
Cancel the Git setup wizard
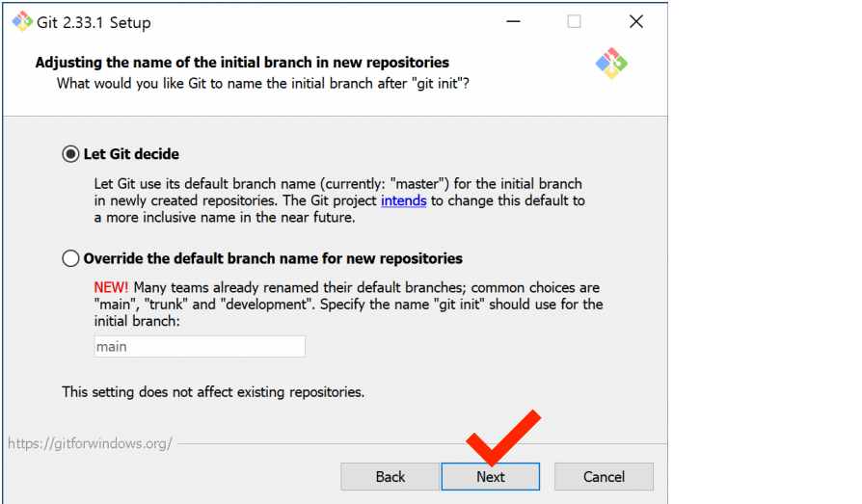point(604,476)
